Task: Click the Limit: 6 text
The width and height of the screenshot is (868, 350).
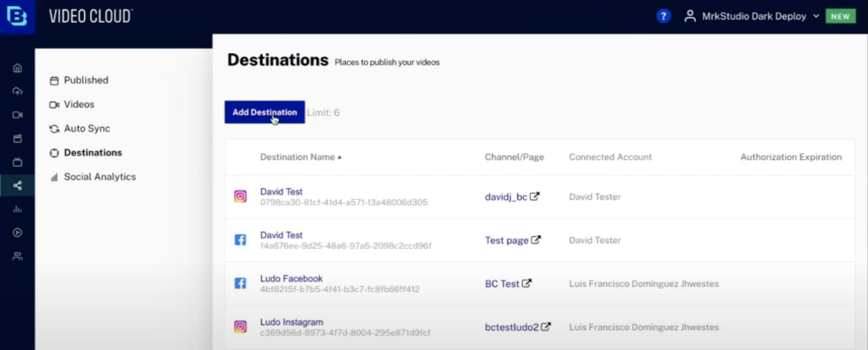Action: [x=323, y=113]
